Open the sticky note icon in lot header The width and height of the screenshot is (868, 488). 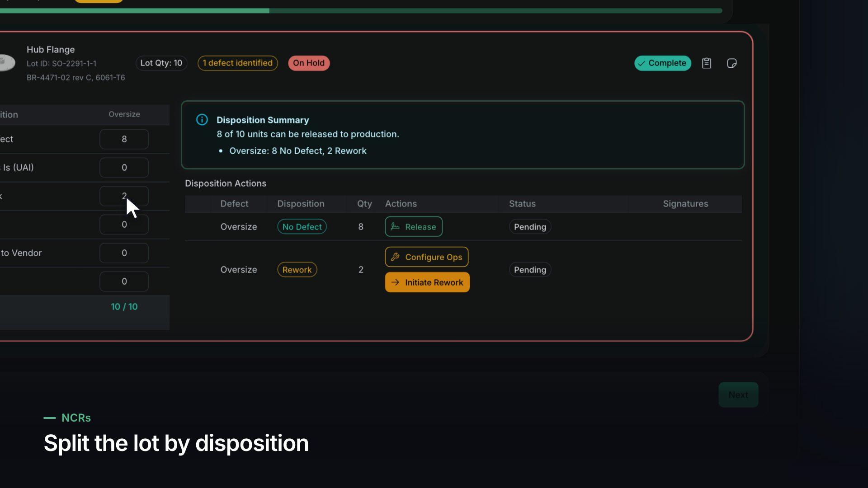(731, 63)
